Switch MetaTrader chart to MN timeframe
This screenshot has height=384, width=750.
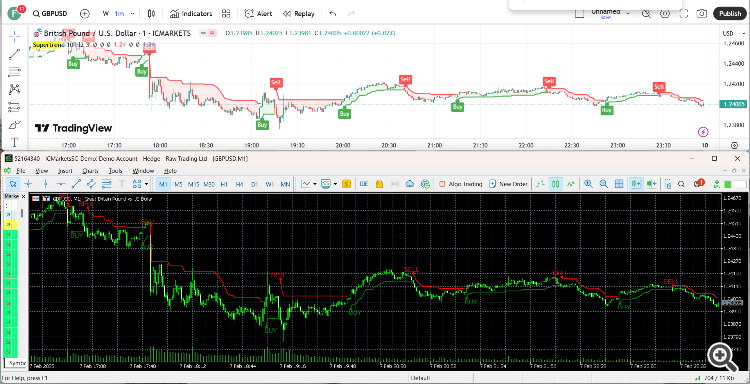[x=285, y=184]
